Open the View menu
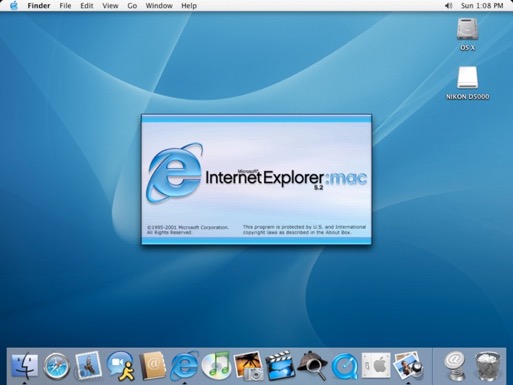513x385 pixels. (x=110, y=6)
